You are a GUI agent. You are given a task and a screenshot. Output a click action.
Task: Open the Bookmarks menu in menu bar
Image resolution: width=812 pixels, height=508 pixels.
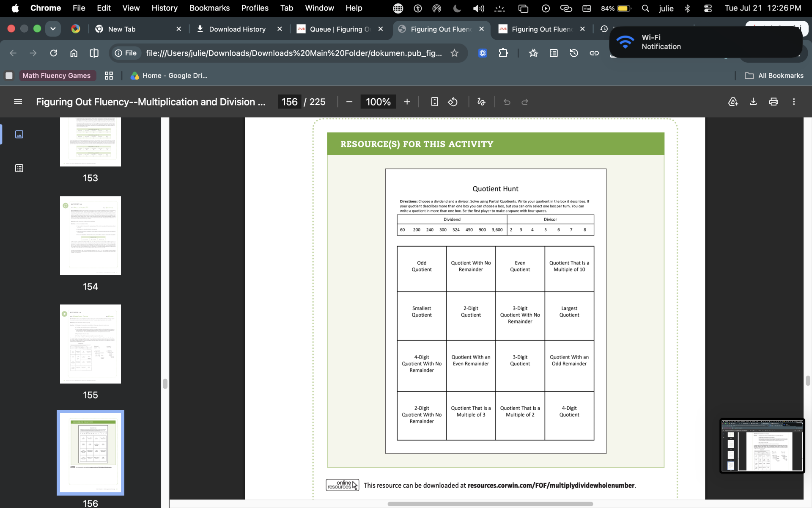209,8
